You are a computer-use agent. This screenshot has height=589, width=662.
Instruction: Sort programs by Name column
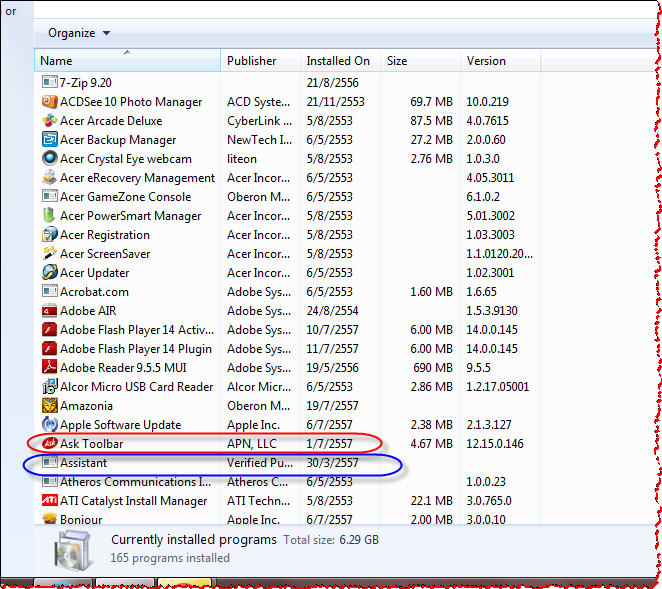click(x=127, y=61)
